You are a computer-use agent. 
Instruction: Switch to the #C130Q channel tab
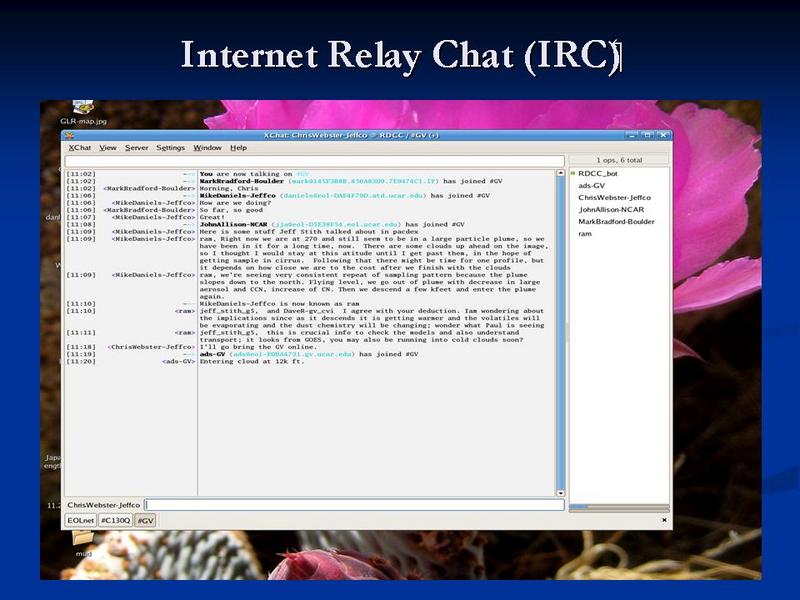(x=115, y=520)
